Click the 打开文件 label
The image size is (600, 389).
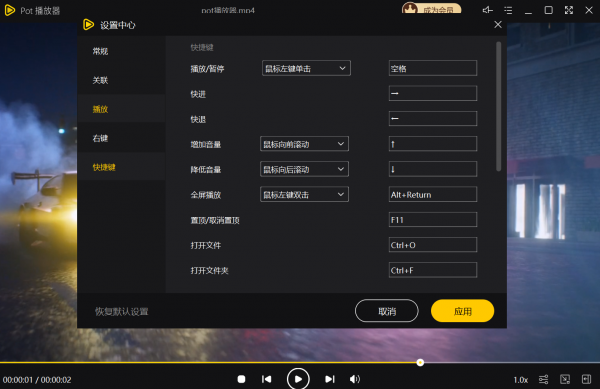point(206,245)
